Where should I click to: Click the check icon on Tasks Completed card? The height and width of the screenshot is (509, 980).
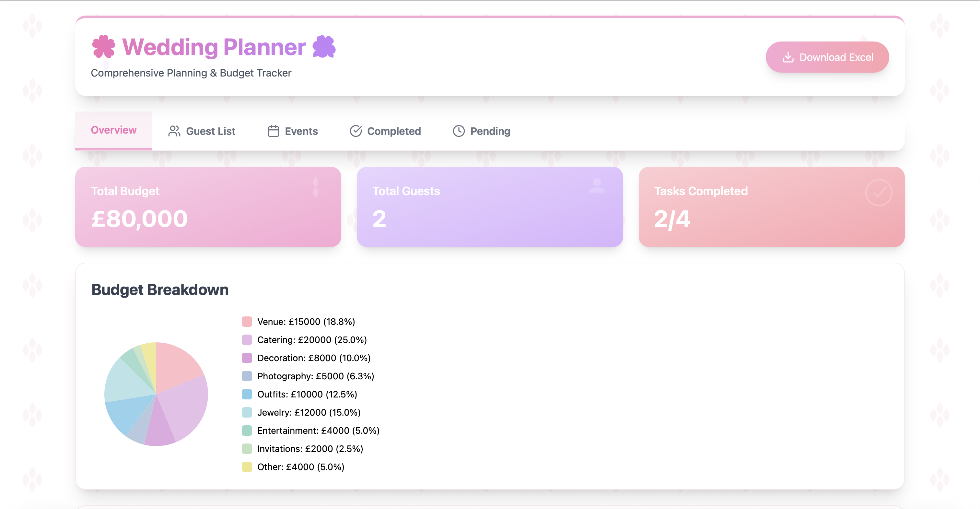pos(879,193)
